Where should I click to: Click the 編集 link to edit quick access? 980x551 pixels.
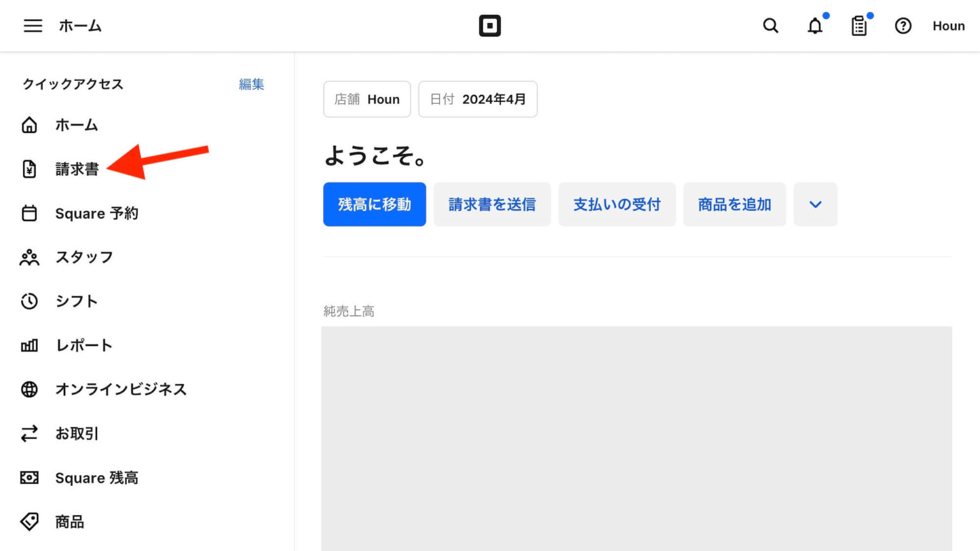coord(251,84)
